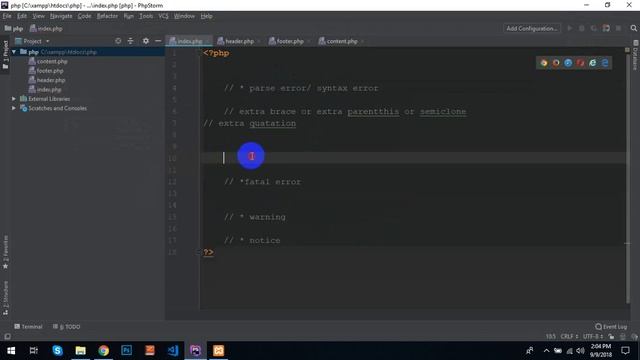Screen dimensions: 640x360
Task: Close the index.php editor tab
Action: (208, 41)
